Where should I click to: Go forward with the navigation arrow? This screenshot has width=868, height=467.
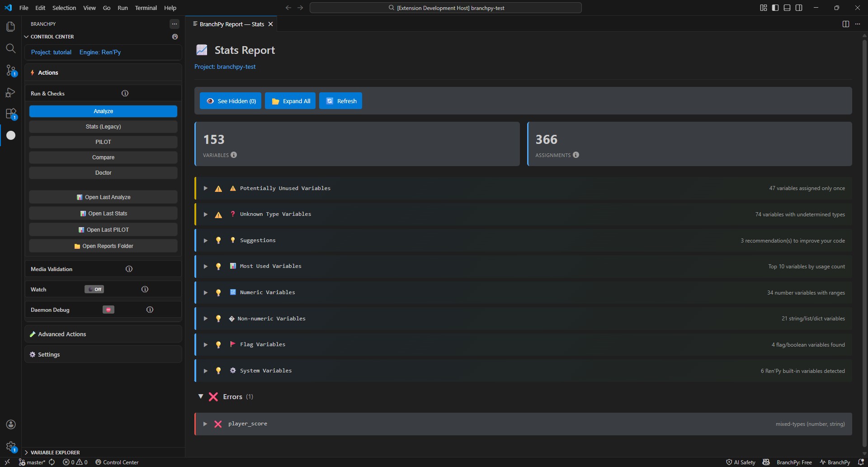(300, 8)
